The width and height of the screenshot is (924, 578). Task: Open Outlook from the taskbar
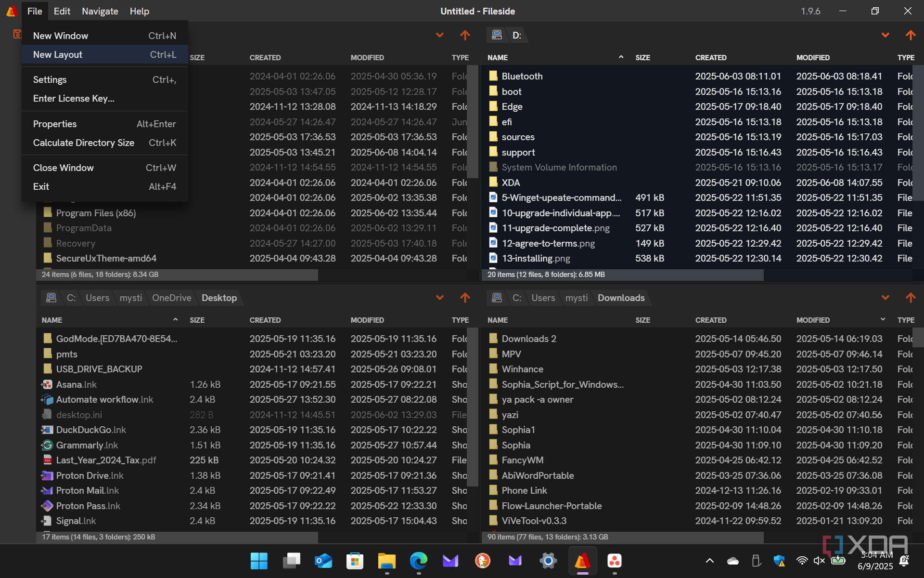tap(323, 561)
